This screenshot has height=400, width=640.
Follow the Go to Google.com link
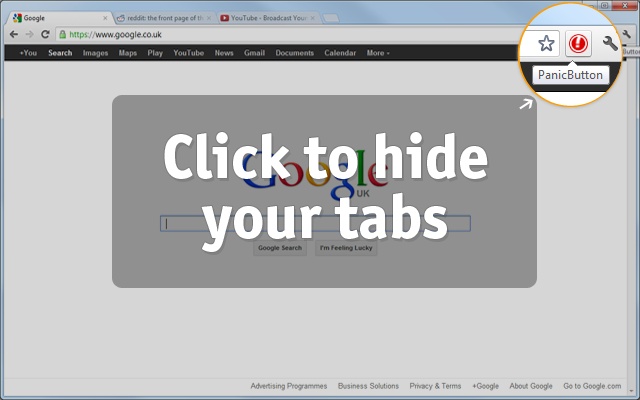tap(598, 386)
